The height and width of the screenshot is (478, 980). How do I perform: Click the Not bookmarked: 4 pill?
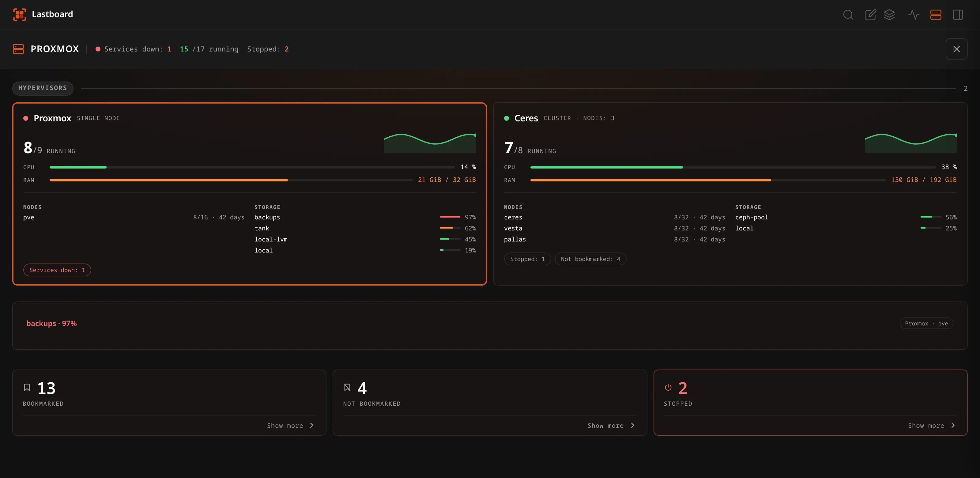590,259
